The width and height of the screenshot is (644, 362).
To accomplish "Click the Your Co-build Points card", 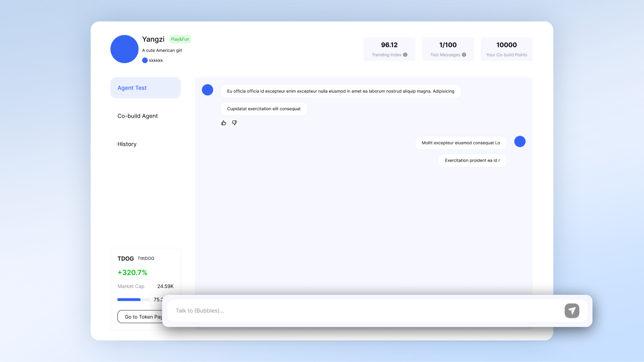I will (506, 49).
